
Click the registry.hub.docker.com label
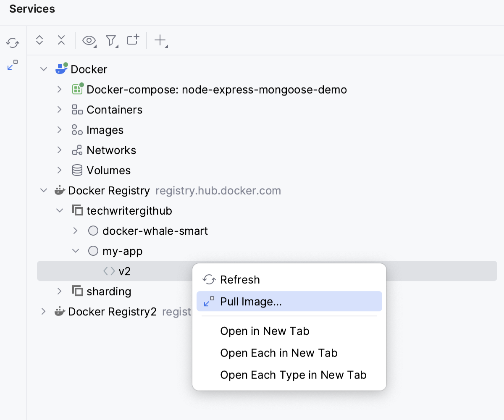pos(218,190)
